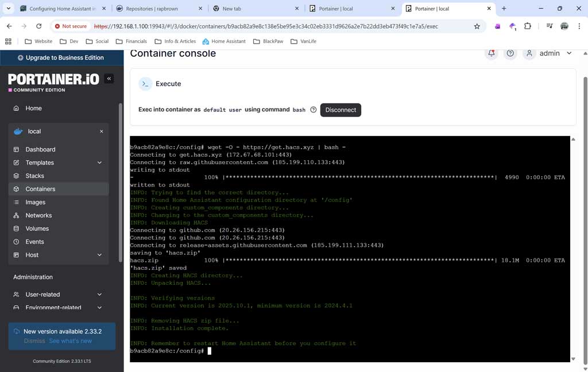This screenshot has width=588, height=372.
Task: Open the help question mark icon
Action: pyautogui.click(x=510, y=53)
